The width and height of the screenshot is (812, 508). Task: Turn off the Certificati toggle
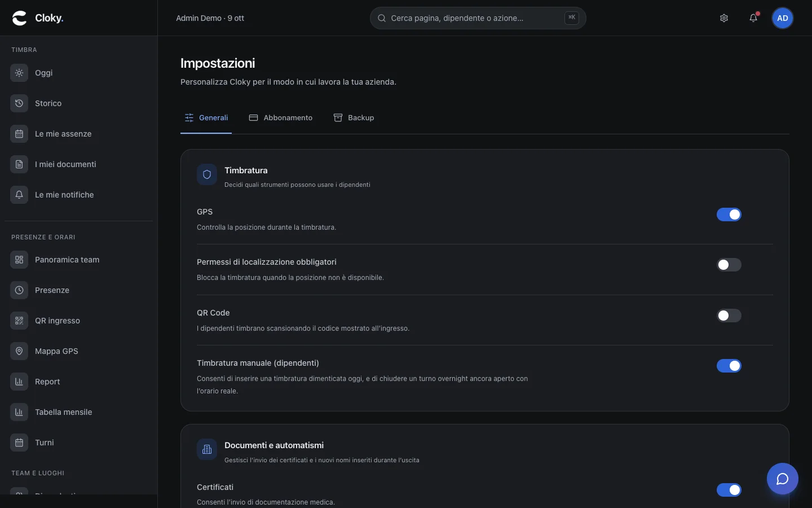[729, 490]
